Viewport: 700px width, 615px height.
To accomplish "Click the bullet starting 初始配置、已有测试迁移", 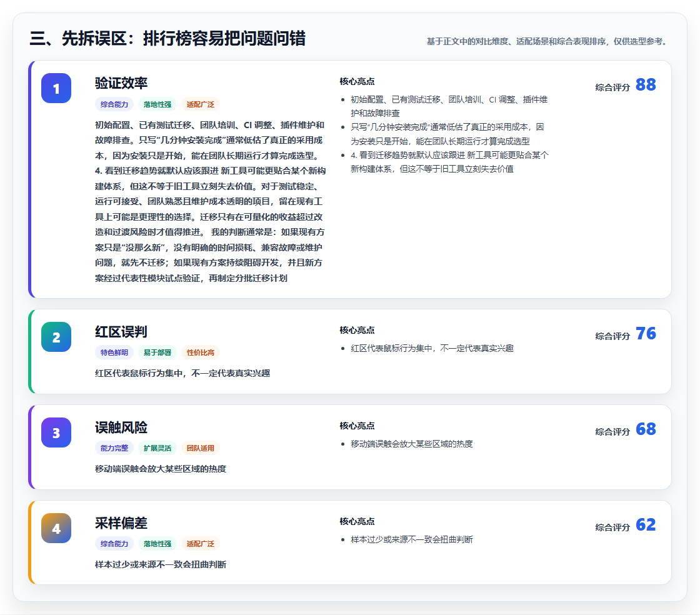I will click(x=449, y=106).
